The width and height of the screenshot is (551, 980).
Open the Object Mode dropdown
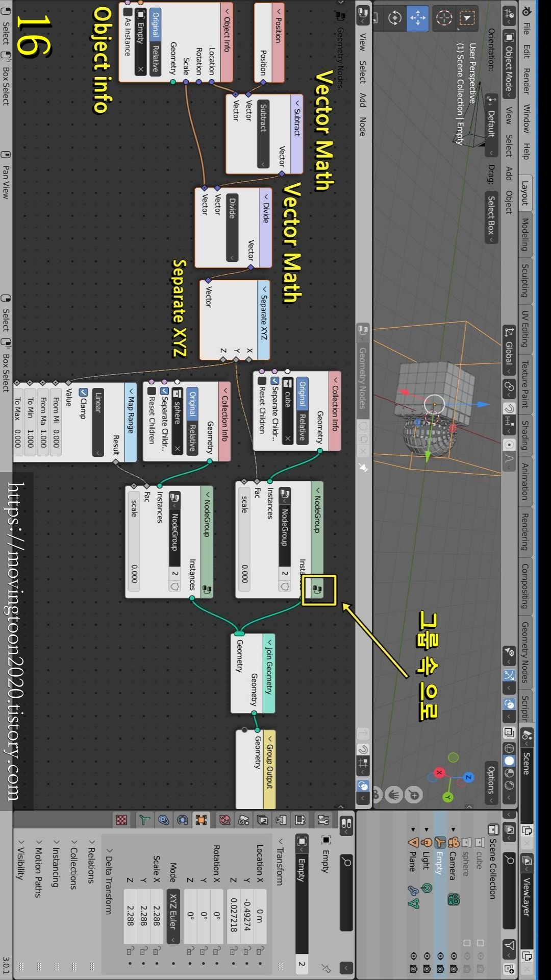point(509,64)
